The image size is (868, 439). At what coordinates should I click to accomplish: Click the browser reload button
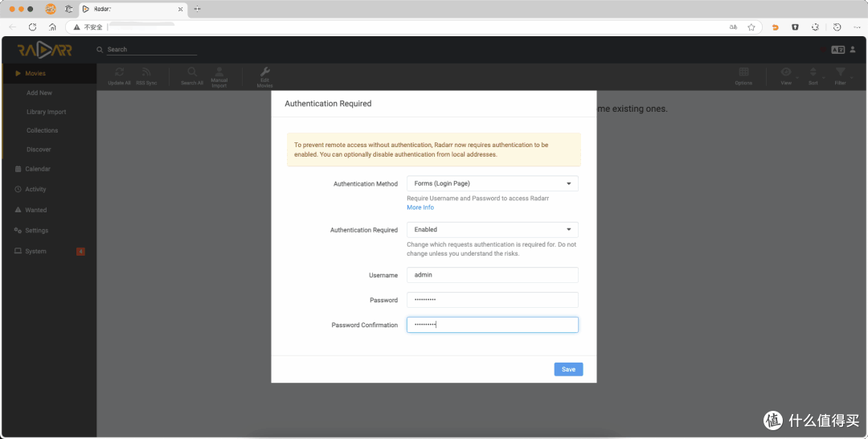point(33,27)
